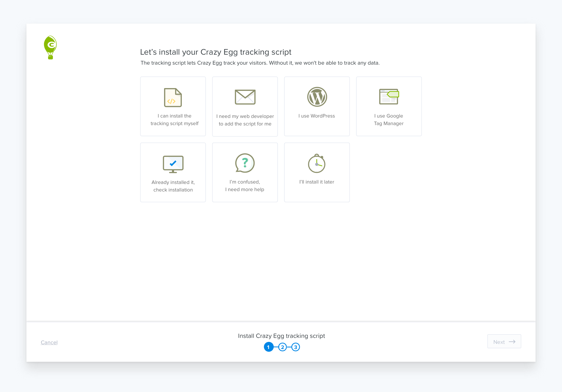Click the monitor checkmark icon
The height and width of the screenshot is (392, 562).
[x=173, y=164]
